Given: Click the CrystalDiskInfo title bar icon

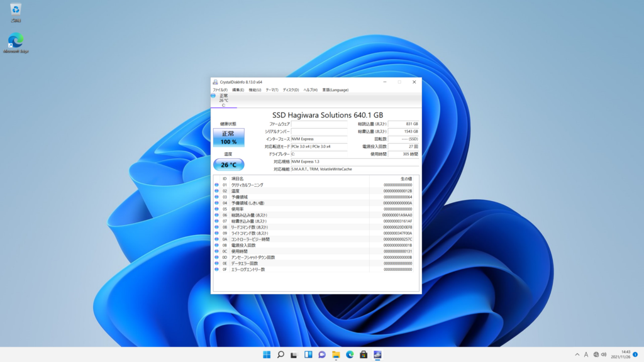Looking at the screenshot, I should [x=215, y=82].
